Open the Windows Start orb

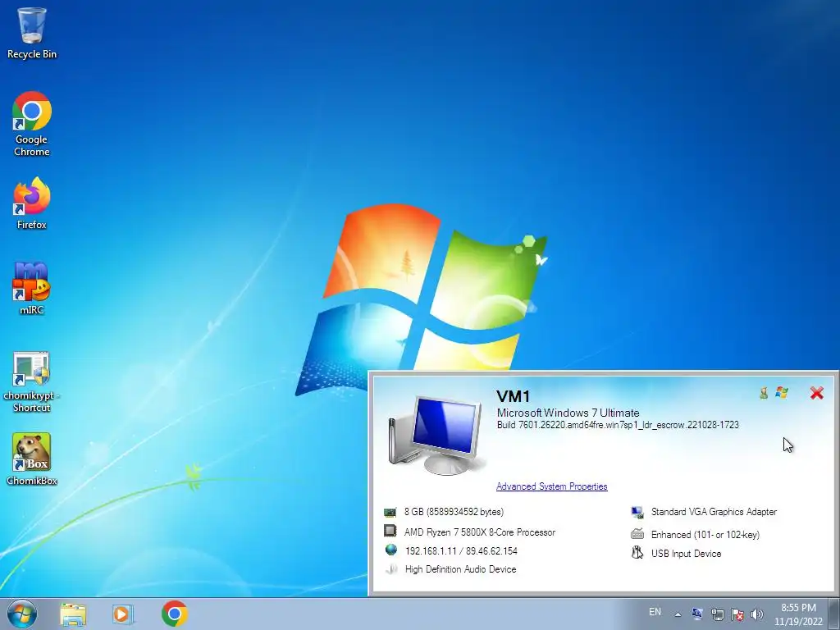[x=22, y=614]
